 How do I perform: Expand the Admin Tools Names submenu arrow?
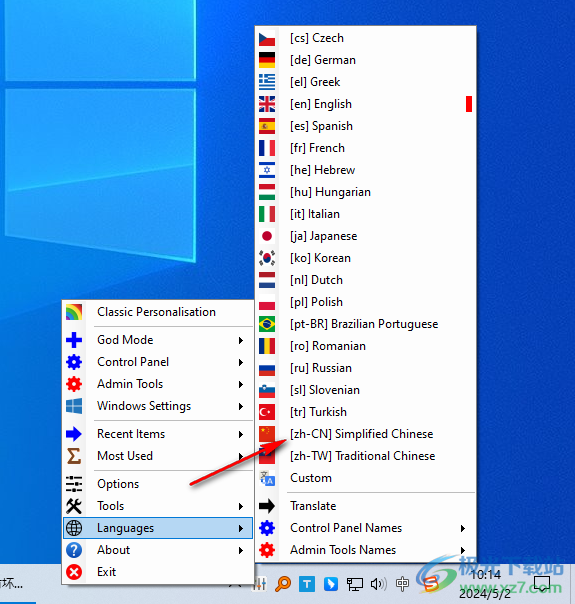point(463,550)
